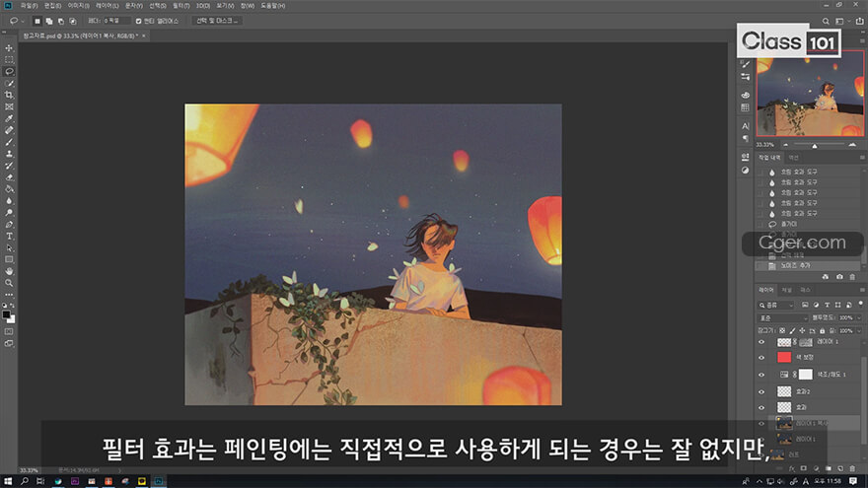This screenshot has height=488, width=868.
Task: Select the Crop tool
Action: click(x=9, y=96)
